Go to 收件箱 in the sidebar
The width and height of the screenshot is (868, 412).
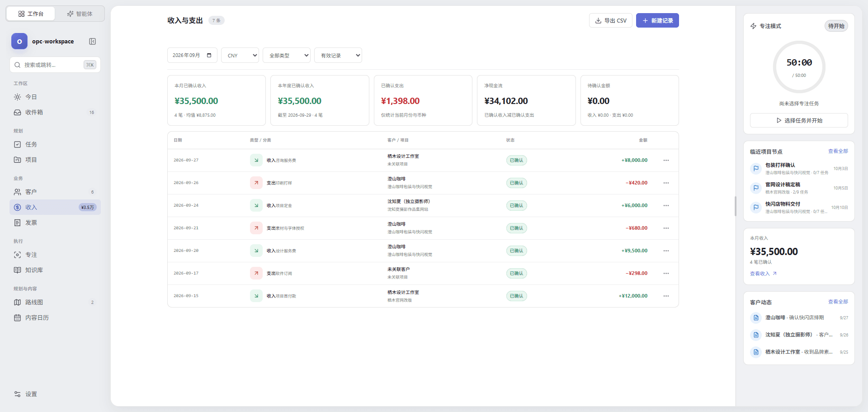click(x=55, y=113)
